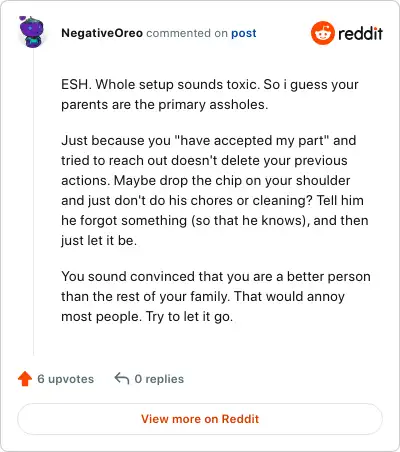Click the paragraph starting "You sound convinced"
Screen dimensions: 400x452
(216, 296)
